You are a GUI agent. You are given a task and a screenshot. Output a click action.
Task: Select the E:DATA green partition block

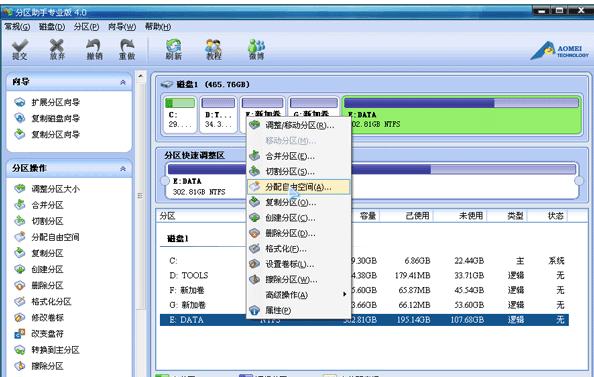click(461, 114)
